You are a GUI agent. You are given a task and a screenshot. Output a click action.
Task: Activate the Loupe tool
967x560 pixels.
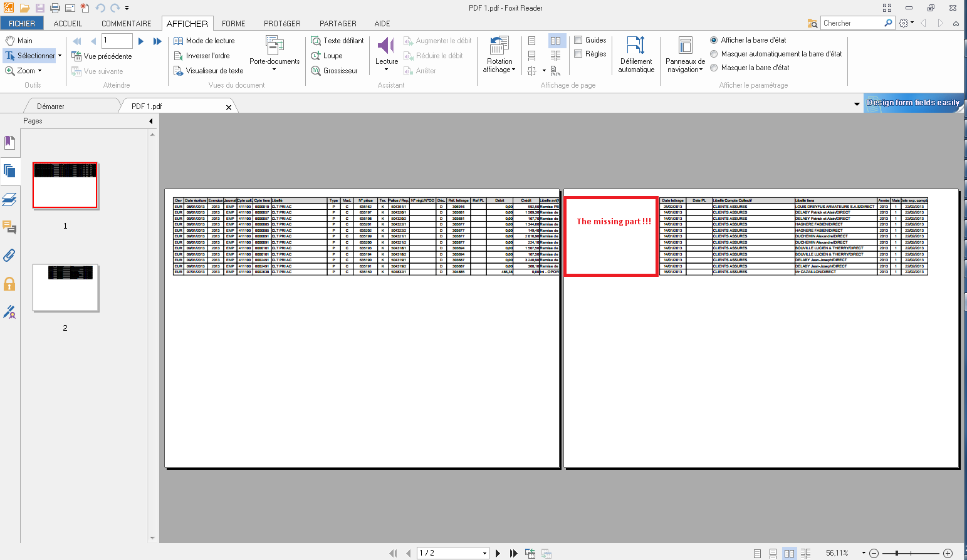327,56
